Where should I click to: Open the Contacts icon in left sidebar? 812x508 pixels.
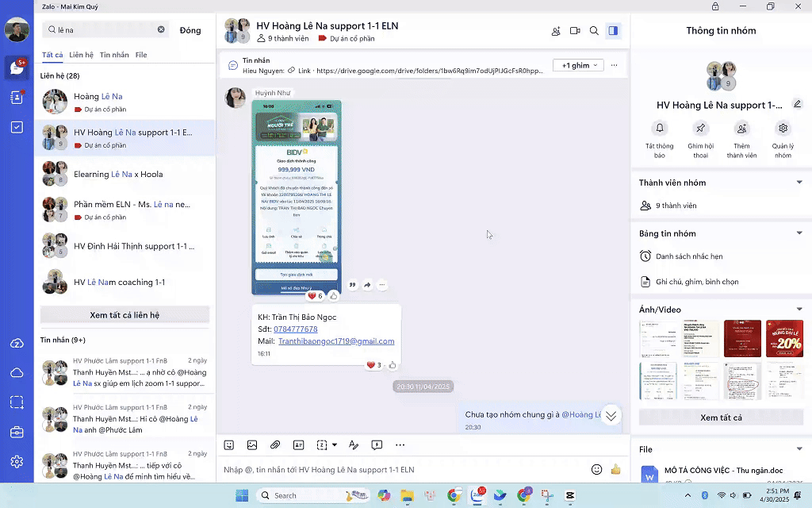(x=17, y=98)
